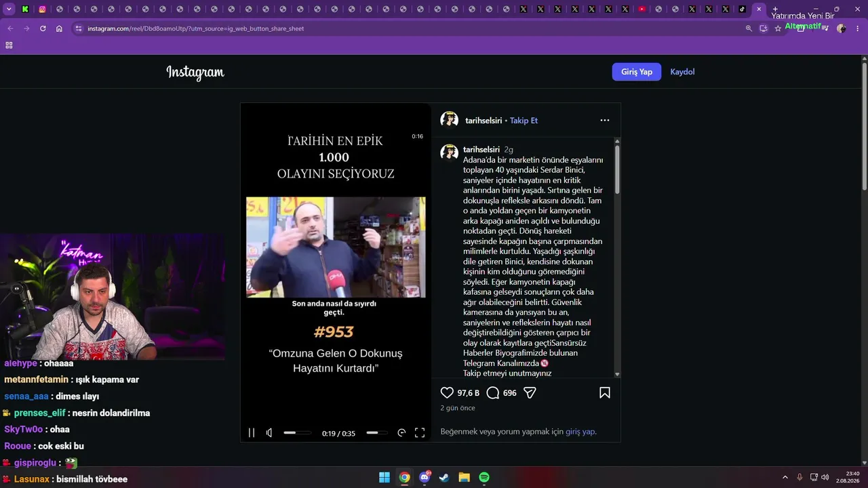
Task: Open comments via the speech bubble icon
Action: [x=493, y=392]
